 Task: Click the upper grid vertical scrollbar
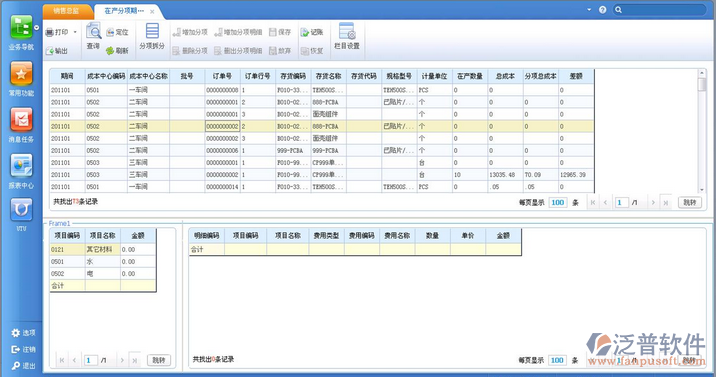click(x=702, y=131)
